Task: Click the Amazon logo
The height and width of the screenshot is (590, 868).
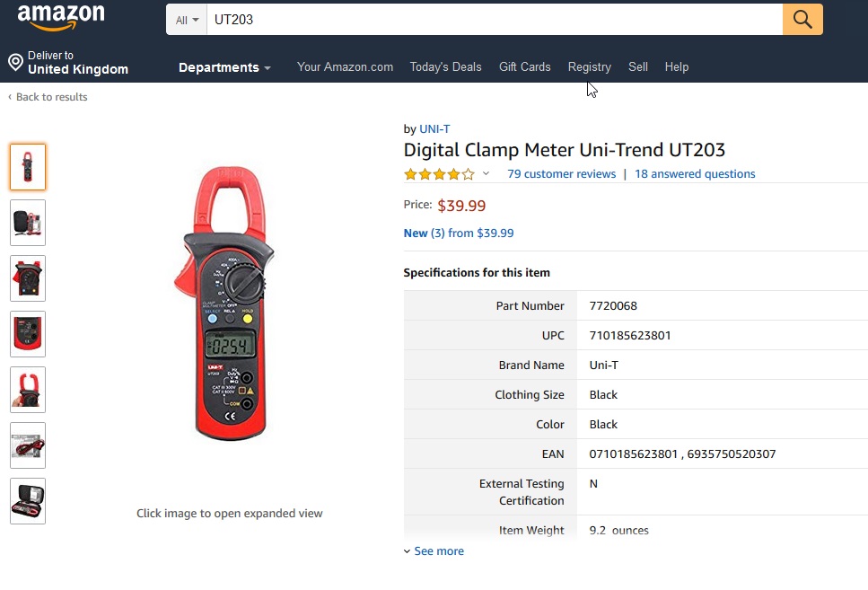Action: coord(61,17)
